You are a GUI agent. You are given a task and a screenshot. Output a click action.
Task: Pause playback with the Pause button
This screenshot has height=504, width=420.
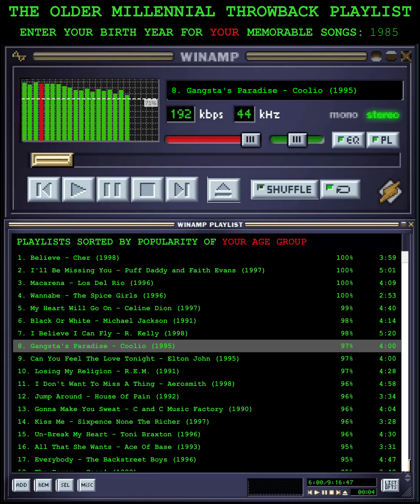pos(113,190)
